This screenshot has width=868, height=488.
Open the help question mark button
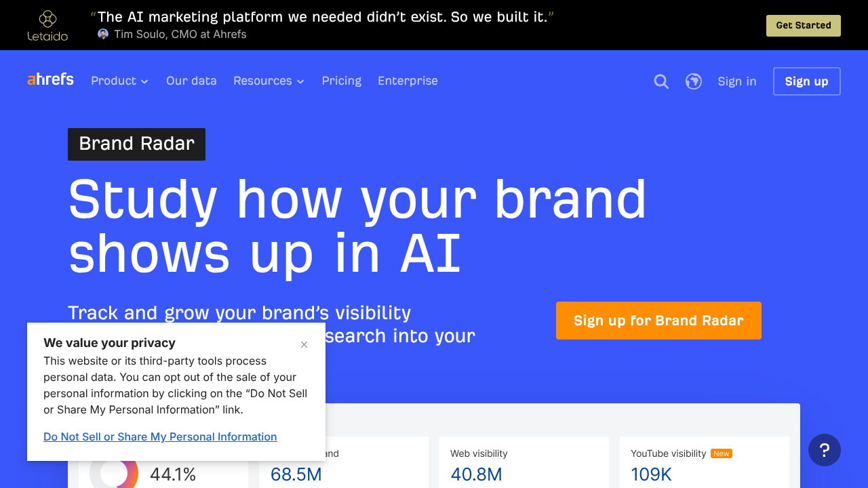point(825,450)
